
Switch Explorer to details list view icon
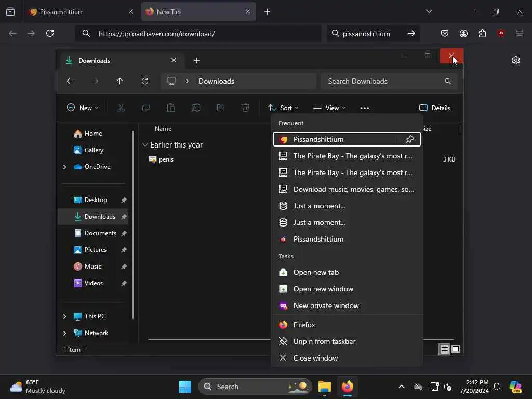tap(445, 349)
